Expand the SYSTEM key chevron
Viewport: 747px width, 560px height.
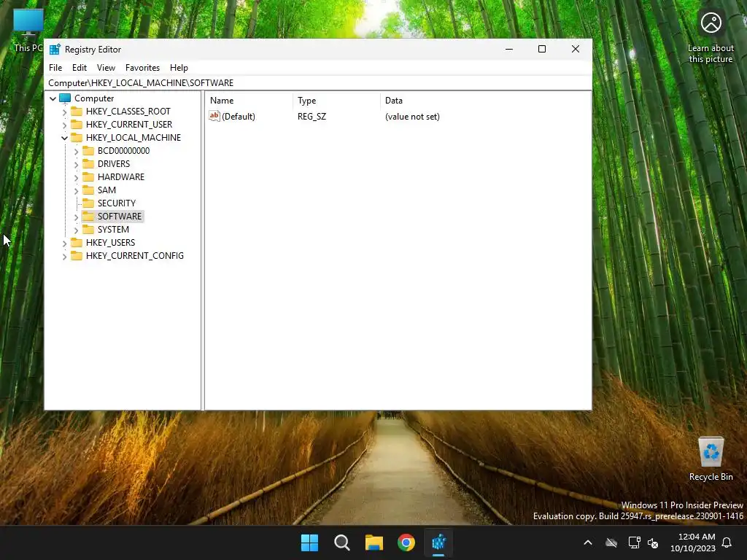(x=76, y=230)
